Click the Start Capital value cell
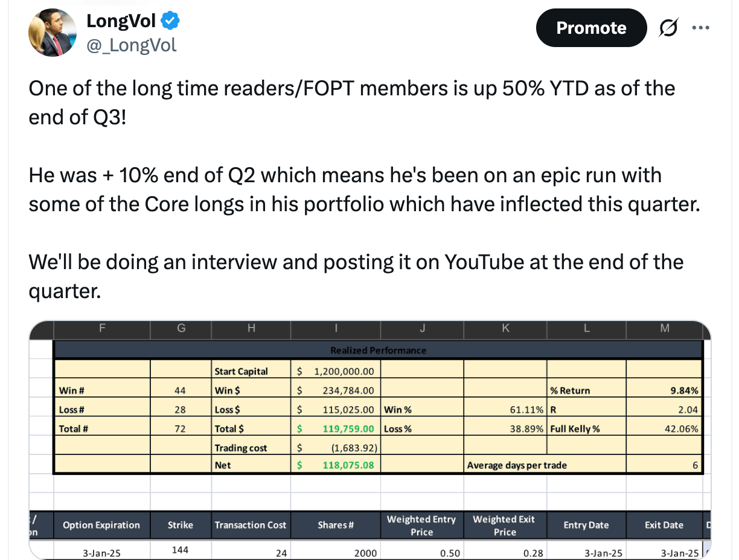The height and width of the screenshot is (560, 739). (336, 371)
